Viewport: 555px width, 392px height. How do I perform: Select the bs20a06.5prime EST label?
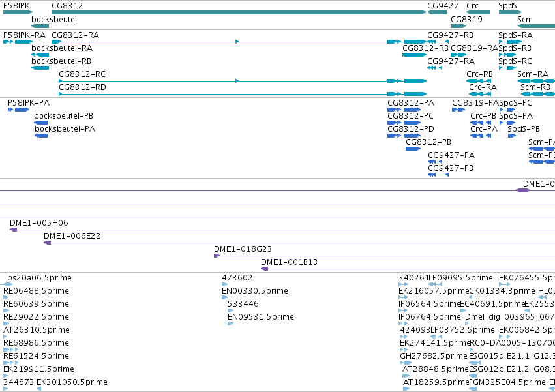pyautogui.click(x=39, y=278)
